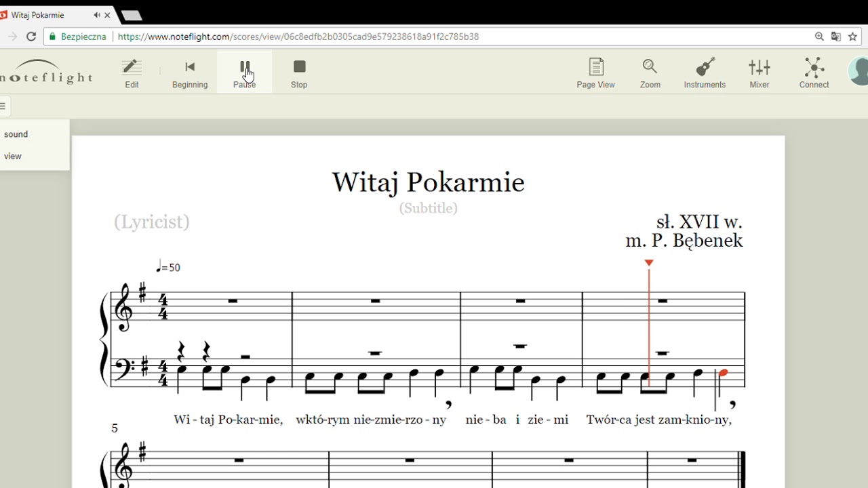This screenshot has width=868, height=488.
Task: Select the sound menu entry
Action: click(x=16, y=134)
